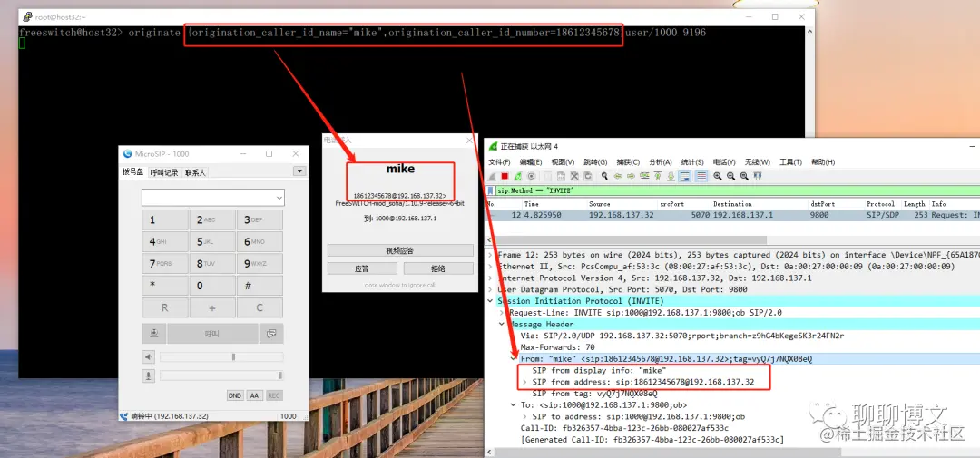Click the display filter bookmark icon

coord(491,190)
